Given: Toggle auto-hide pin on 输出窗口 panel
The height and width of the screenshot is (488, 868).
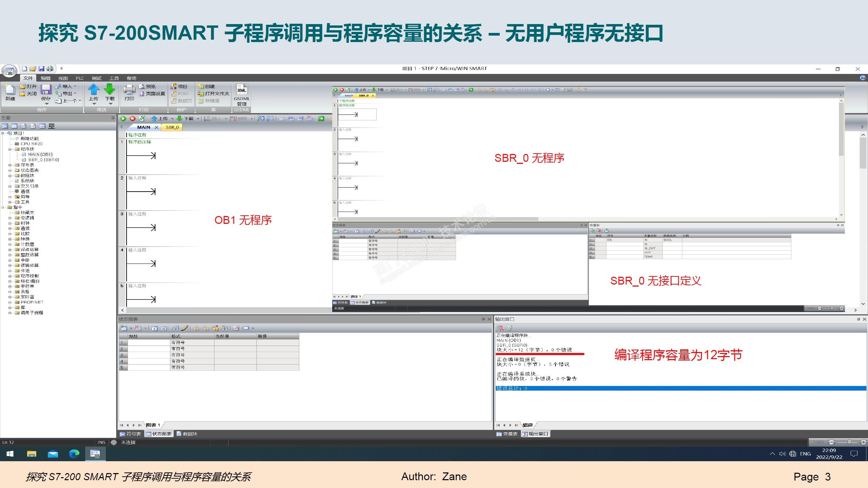Looking at the screenshot, I should (858, 319).
